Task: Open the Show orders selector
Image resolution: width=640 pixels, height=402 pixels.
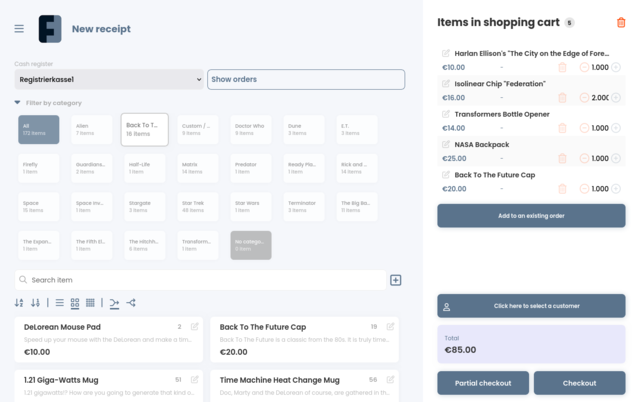Action: pos(305,80)
